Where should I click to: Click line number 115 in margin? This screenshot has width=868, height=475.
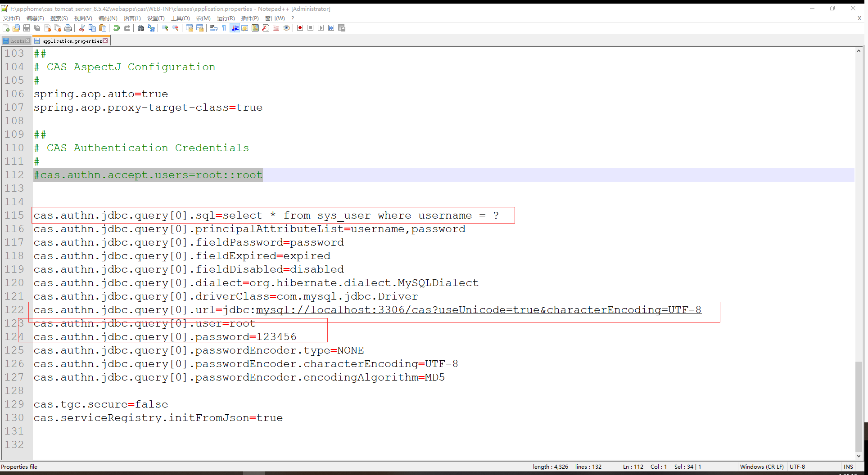(14, 215)
